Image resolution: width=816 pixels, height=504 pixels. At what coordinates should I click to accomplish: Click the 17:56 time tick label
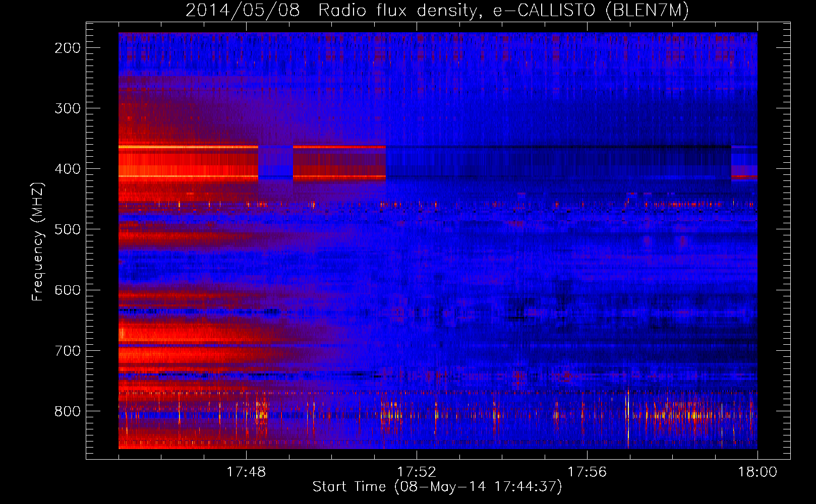click(587, 472)
